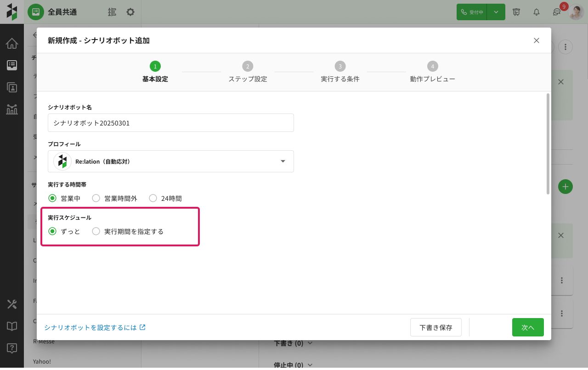The height and width of the screenshot is (370, 588).
Task: Click the notification bell icon
Action: click(536, 12)
